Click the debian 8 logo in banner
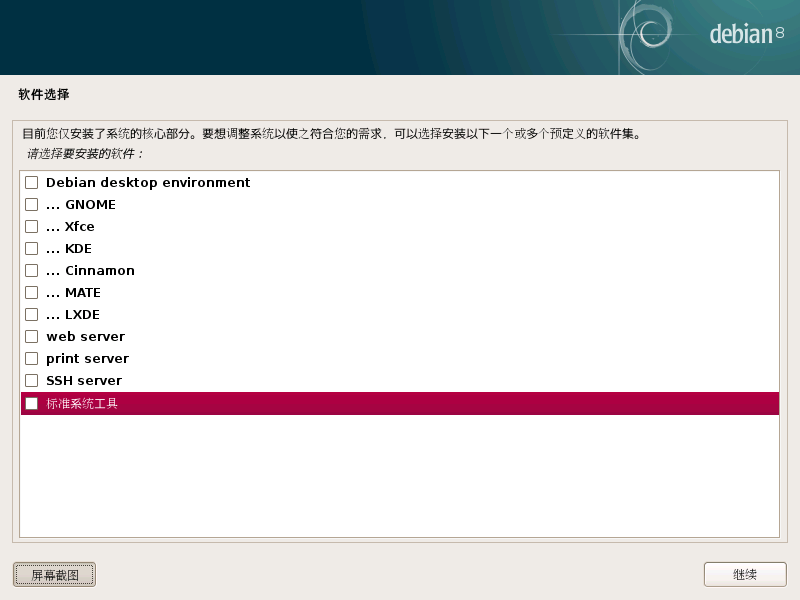Viewport: 800px width, 600px height. (x=746, y=34)
